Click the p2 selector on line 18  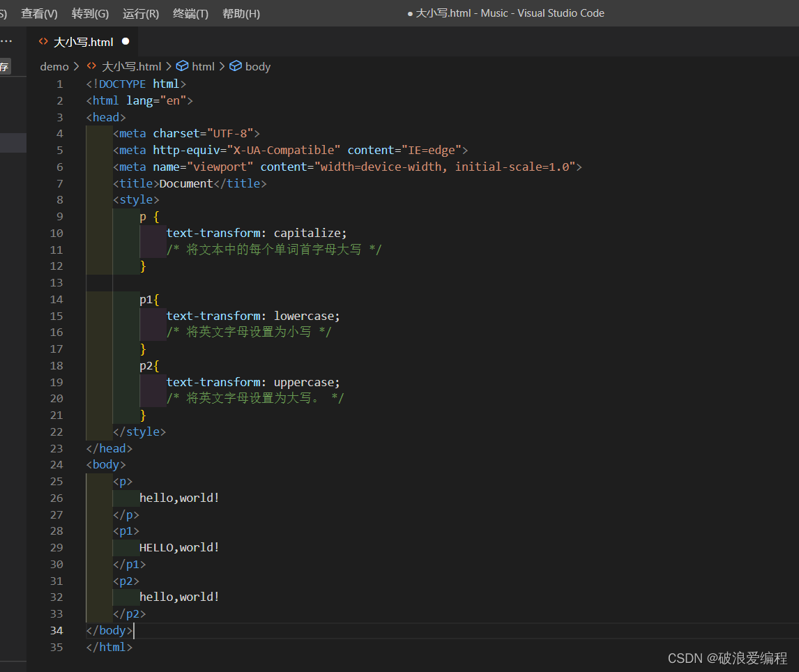point(146,366)
